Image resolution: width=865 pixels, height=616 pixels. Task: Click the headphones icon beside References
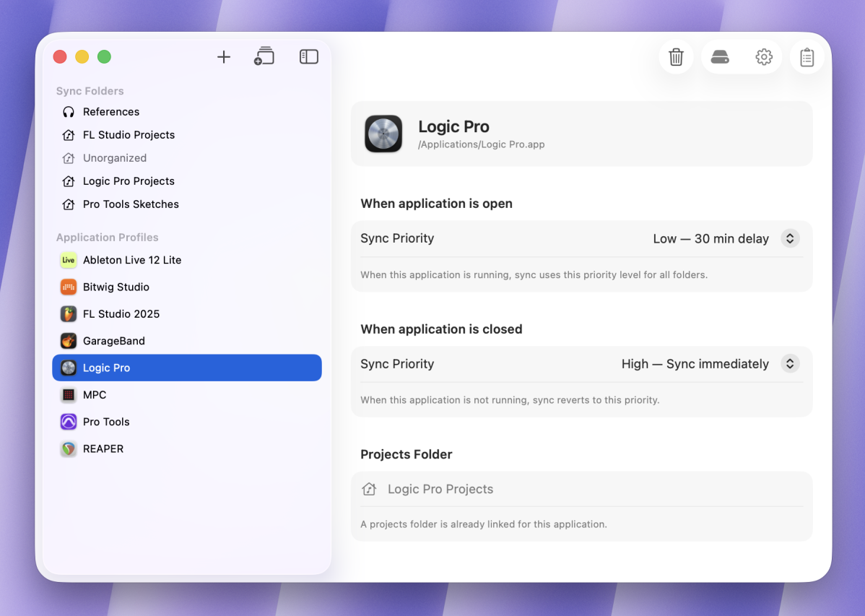coord(69,112)
